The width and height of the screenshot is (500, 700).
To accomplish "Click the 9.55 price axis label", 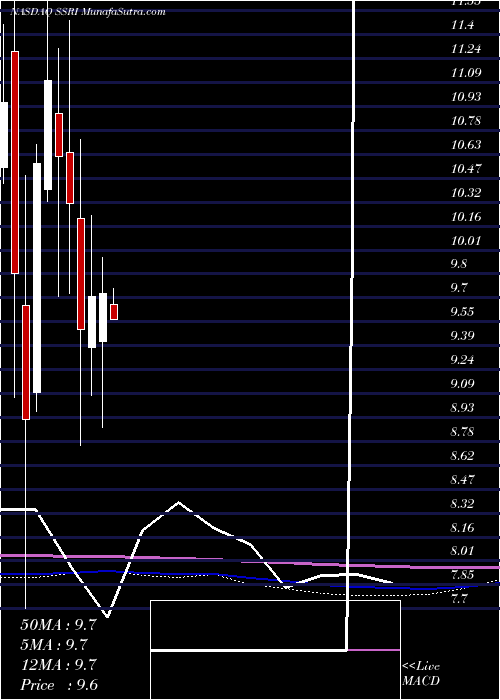I will click(463, 312).
